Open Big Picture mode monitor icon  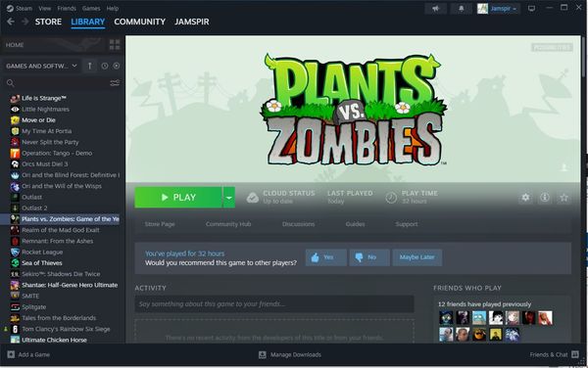[x=531, y=8]
